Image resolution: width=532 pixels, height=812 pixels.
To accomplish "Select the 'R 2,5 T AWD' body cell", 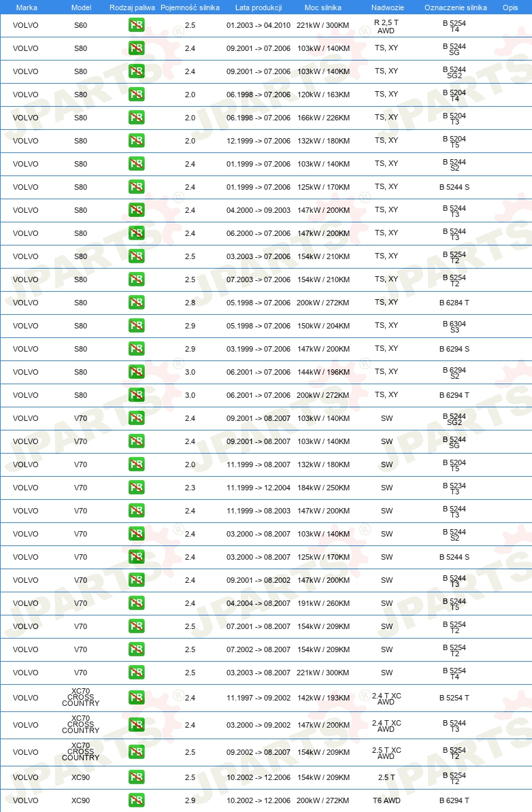I will 386,27.
